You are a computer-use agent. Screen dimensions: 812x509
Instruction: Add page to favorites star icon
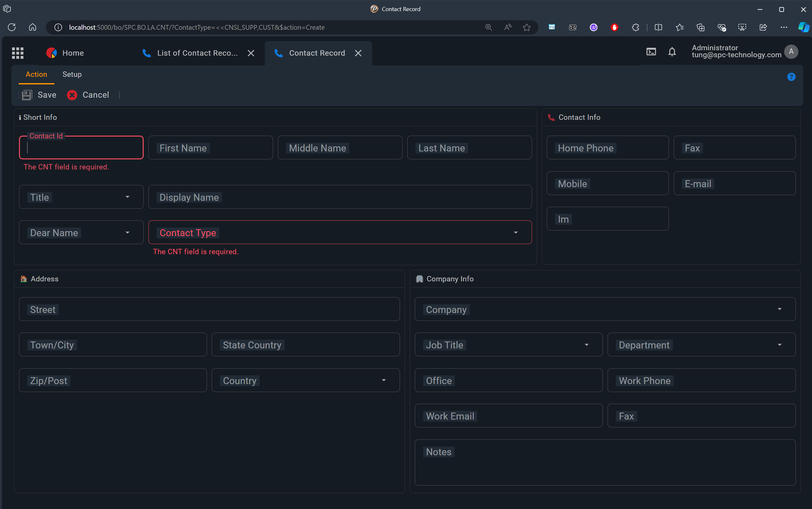click(526, 27)
